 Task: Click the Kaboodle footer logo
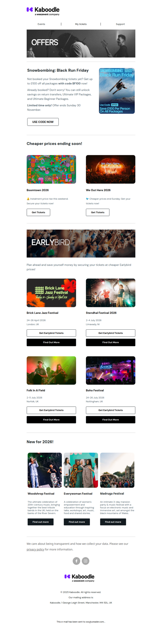click(x=79, y=578)
